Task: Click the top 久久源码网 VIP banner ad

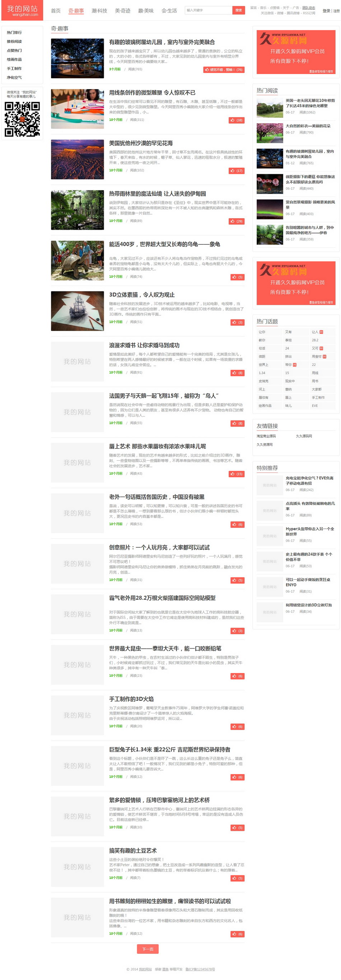Action: tap(296, 52)
